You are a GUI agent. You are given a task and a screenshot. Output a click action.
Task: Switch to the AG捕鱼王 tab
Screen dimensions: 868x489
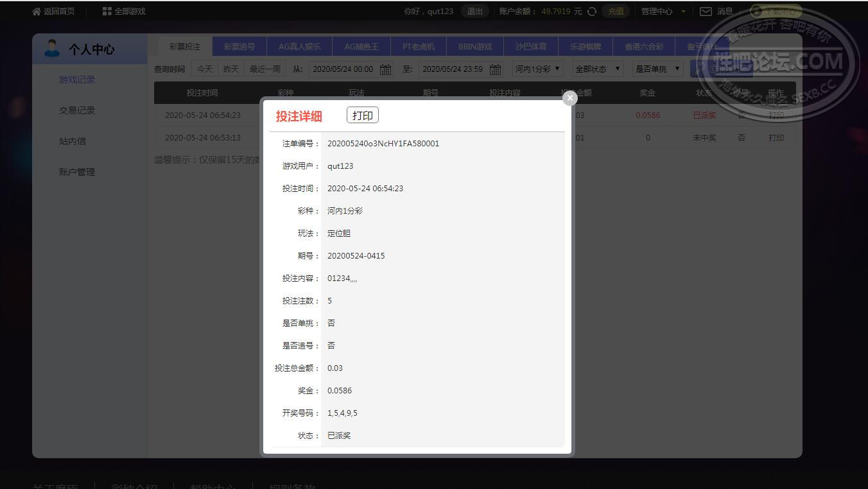click(x=361, y=47)
